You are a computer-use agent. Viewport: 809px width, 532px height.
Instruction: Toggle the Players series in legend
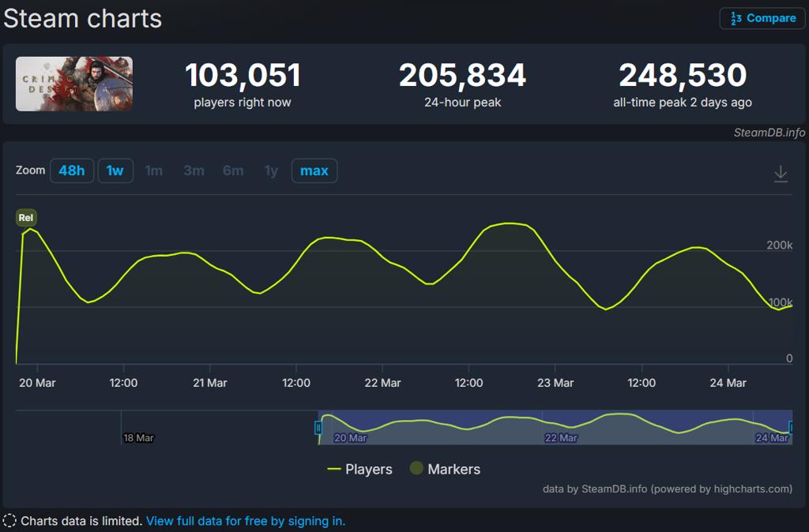pyautogui.click(x=359, y=469)
